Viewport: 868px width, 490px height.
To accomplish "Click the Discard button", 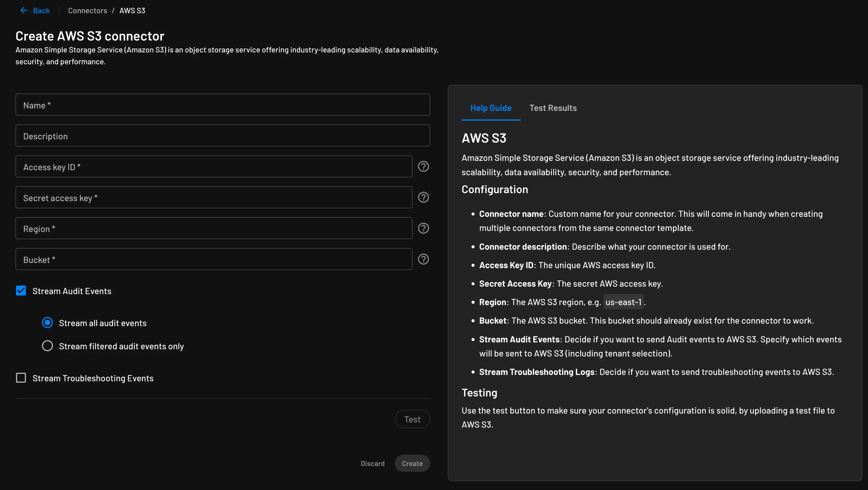I will click(372, 464).
